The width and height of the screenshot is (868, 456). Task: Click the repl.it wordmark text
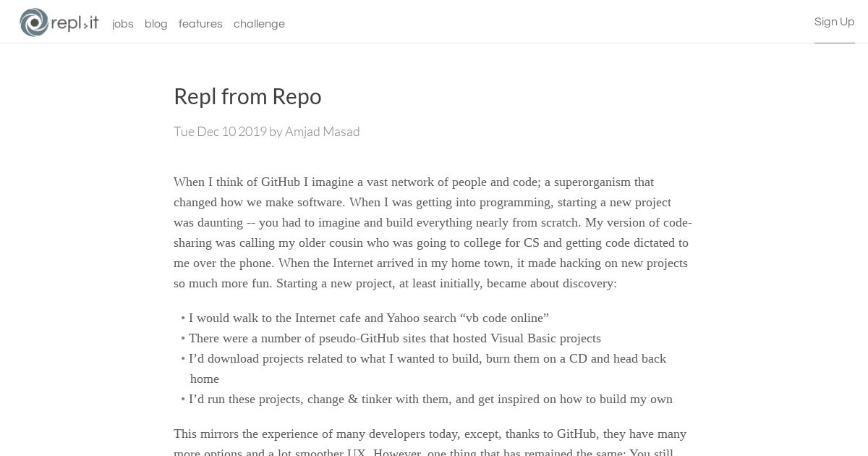(x=75, y=23)
